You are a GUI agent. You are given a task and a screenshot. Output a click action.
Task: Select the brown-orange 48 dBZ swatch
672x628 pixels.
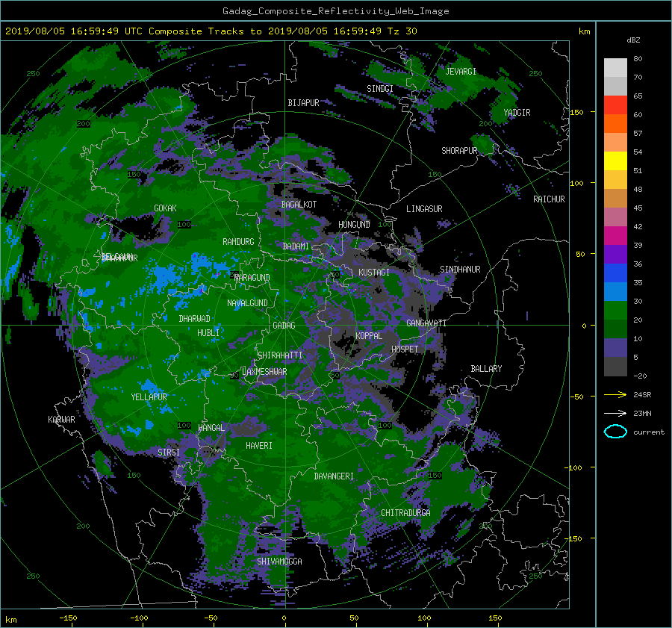pos(615,198)
